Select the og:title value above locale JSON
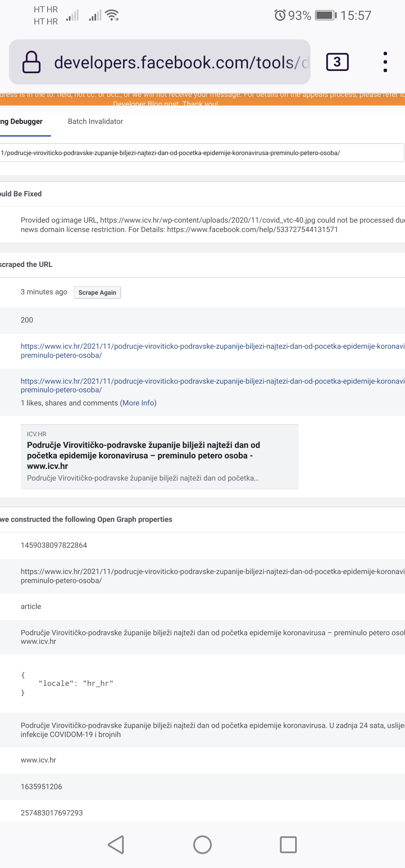405x868 pixels. (x=213, y=637)
